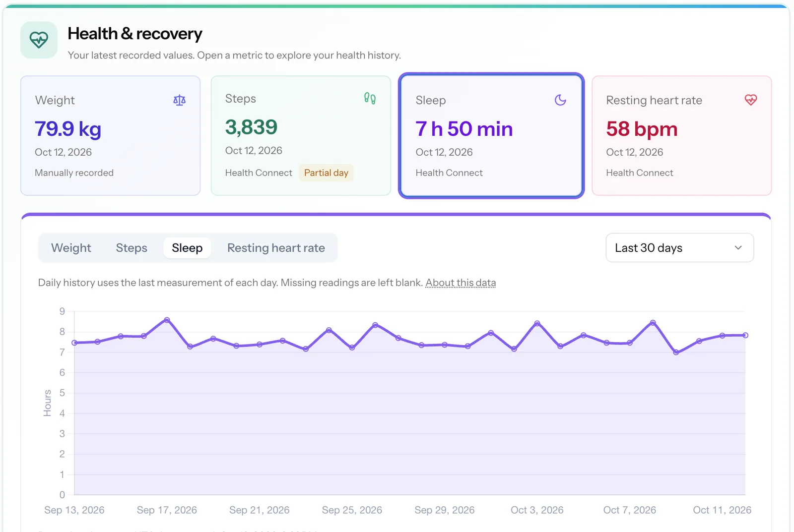Click the moon icon on Sleep card
The width and height of the screenshot is (794, 532).
click(x=560, y=100)
